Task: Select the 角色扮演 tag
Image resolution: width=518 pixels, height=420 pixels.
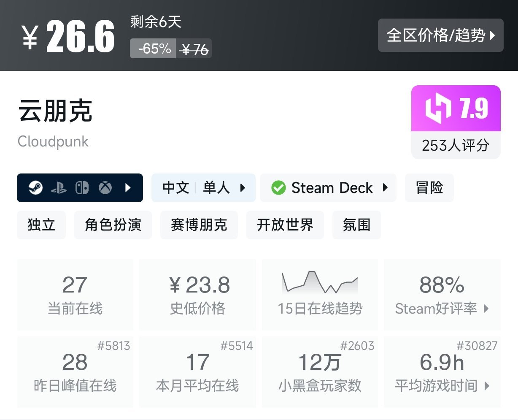Action: (x=113, y=225)
